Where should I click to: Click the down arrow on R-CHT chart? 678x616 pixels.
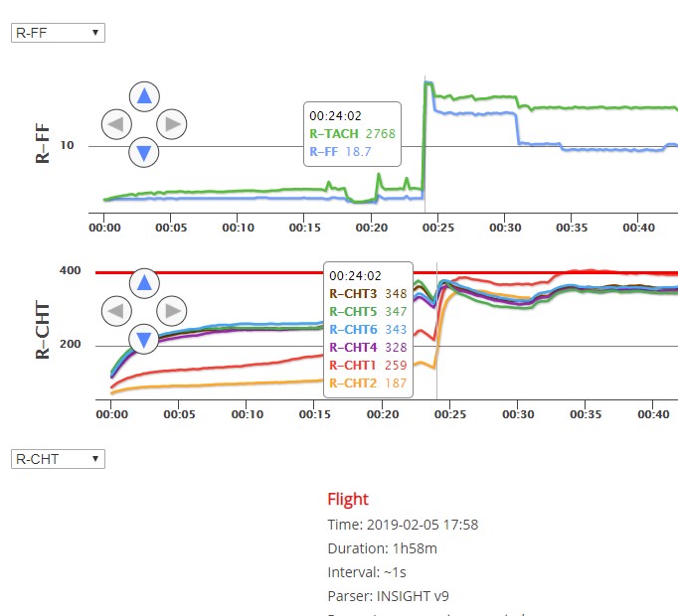(x=144, y=340)
